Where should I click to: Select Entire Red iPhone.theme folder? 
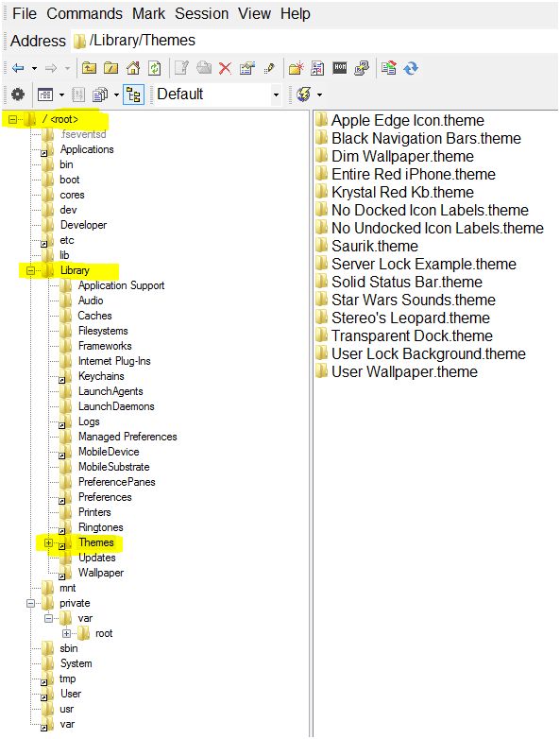click(x=414, y=174)
